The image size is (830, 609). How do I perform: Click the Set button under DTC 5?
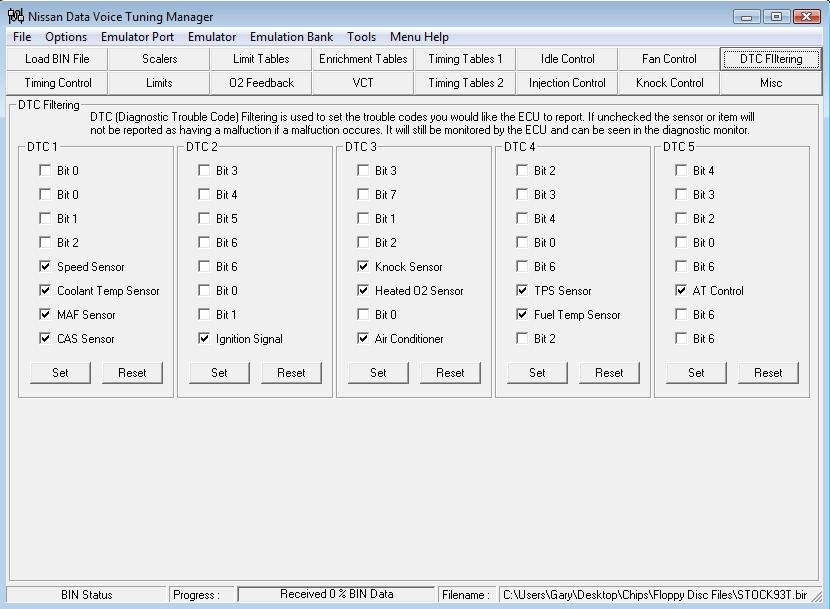(x=696, y=372)
